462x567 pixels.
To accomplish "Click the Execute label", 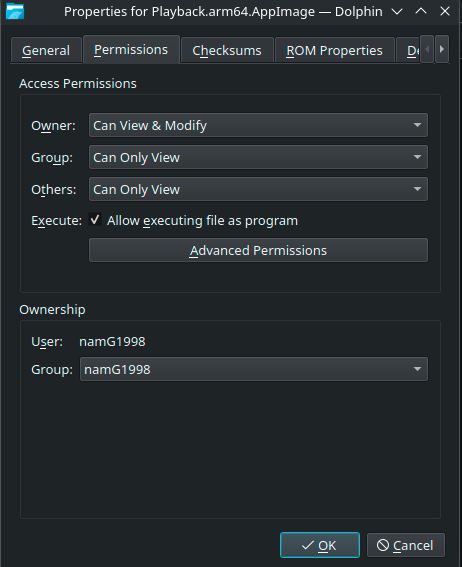I will click(56, 221).
